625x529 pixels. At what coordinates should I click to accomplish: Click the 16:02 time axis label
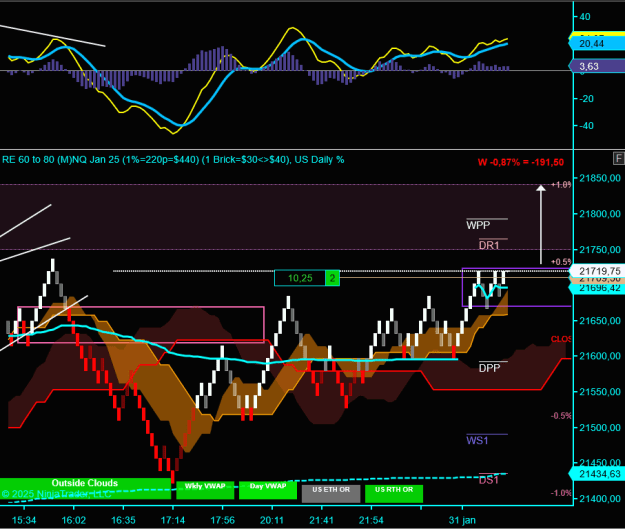[74, 520]
